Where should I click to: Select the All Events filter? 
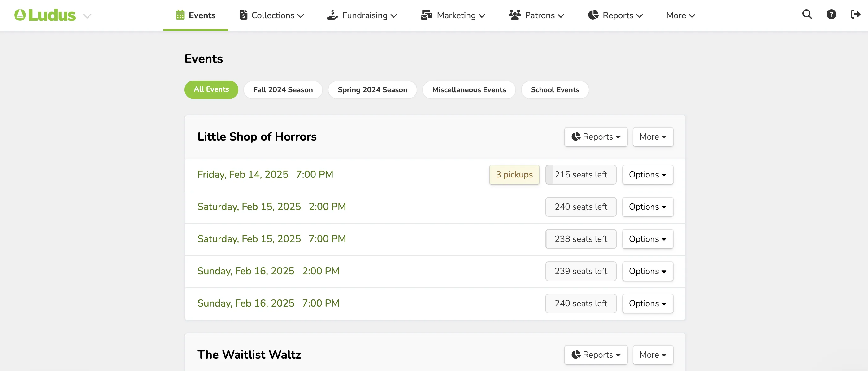pyautogui.click(x=211, y=89)
